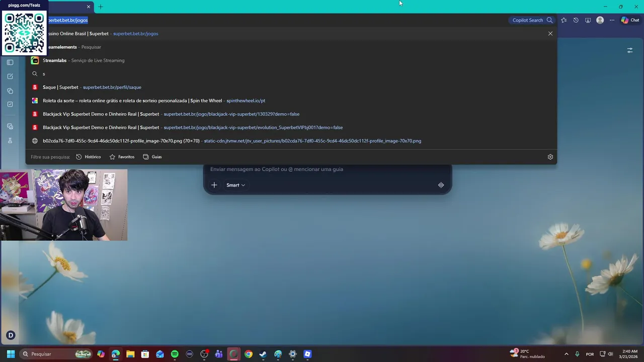Open the pages copy sidebar icon
This screenshot has height=362, width=644.
[10, 90]
